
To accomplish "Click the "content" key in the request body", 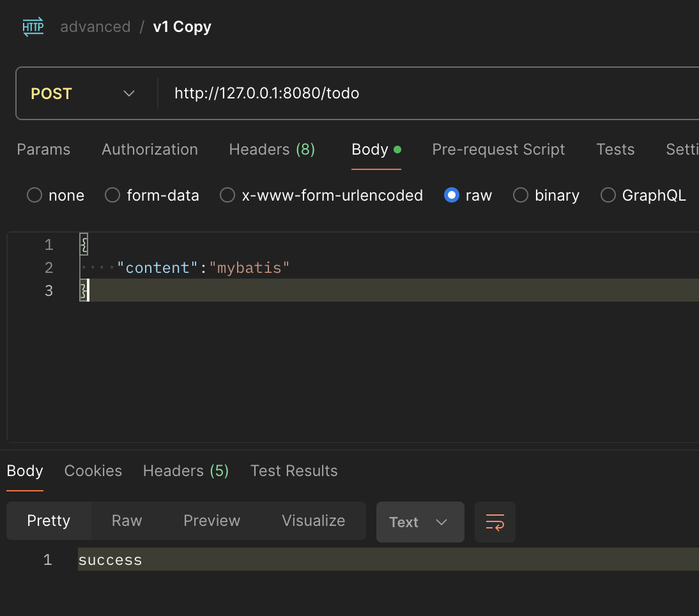I will (x=157, y=268).
